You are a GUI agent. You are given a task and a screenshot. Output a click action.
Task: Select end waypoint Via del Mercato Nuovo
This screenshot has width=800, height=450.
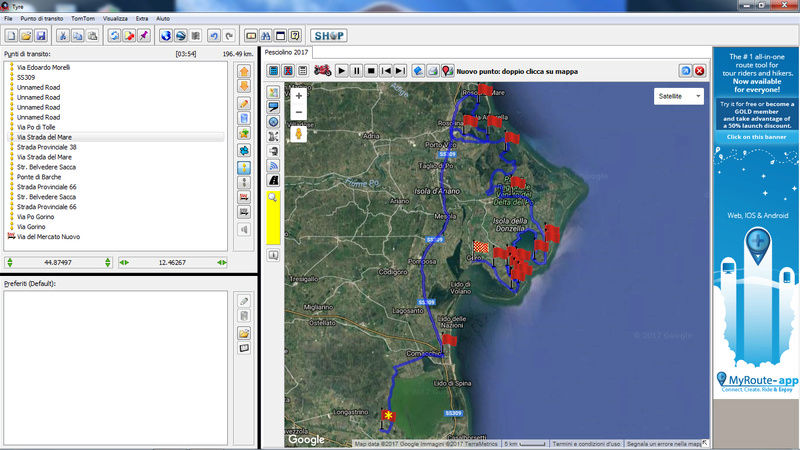[48, 237]
